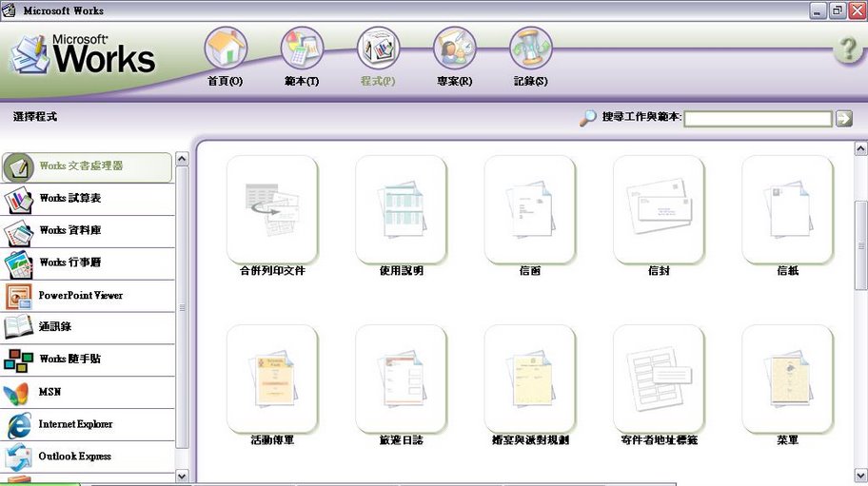The width and height of the screenshot is (868, 486).
Task: Open the 首頁 home icon
Action: [226, 49]
